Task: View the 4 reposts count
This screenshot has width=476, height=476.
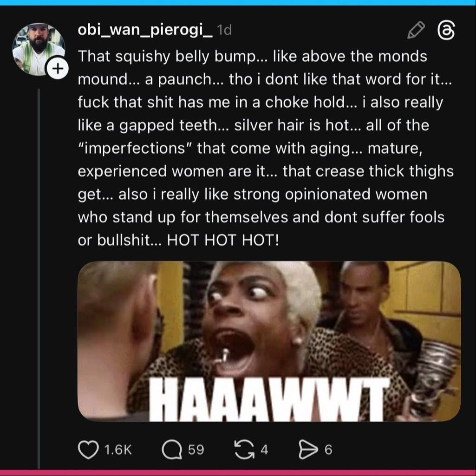Action: [264, 450]
